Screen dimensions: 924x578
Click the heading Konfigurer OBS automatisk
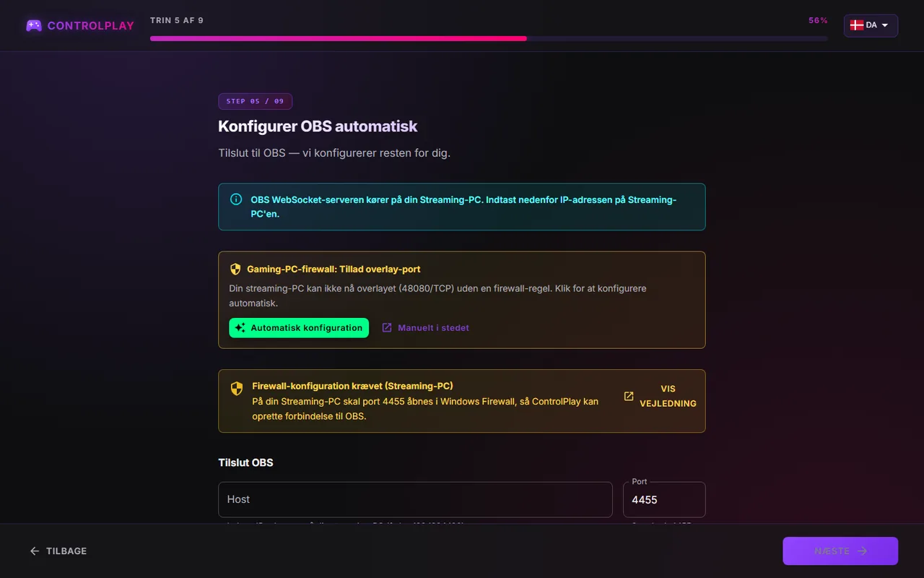click(318, 126)
